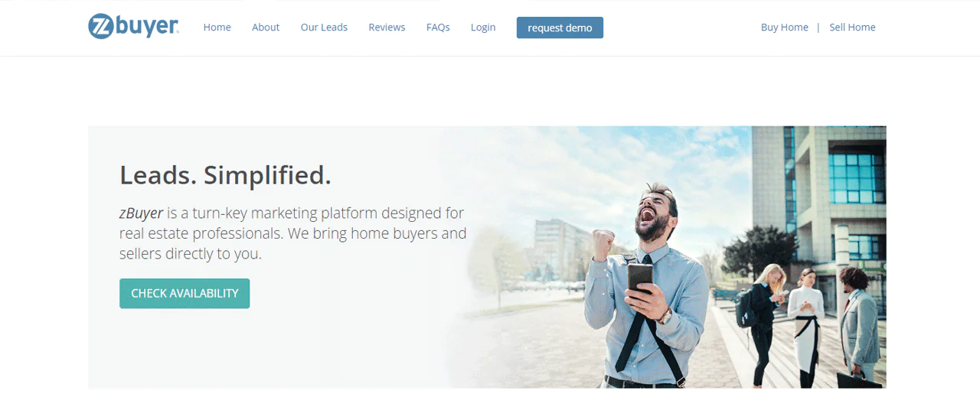Open the FAQs link
The height and width of the screenshot is (420, 980).
click(438, 28)
